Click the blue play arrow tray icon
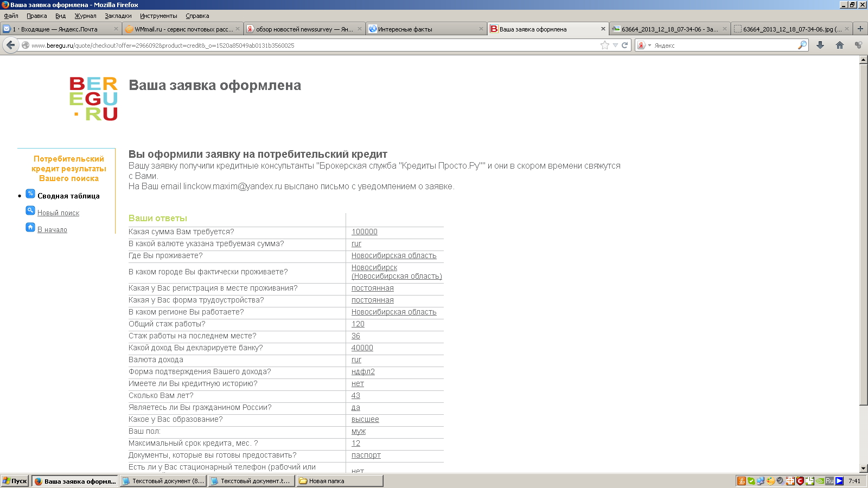 click(839, 481)
